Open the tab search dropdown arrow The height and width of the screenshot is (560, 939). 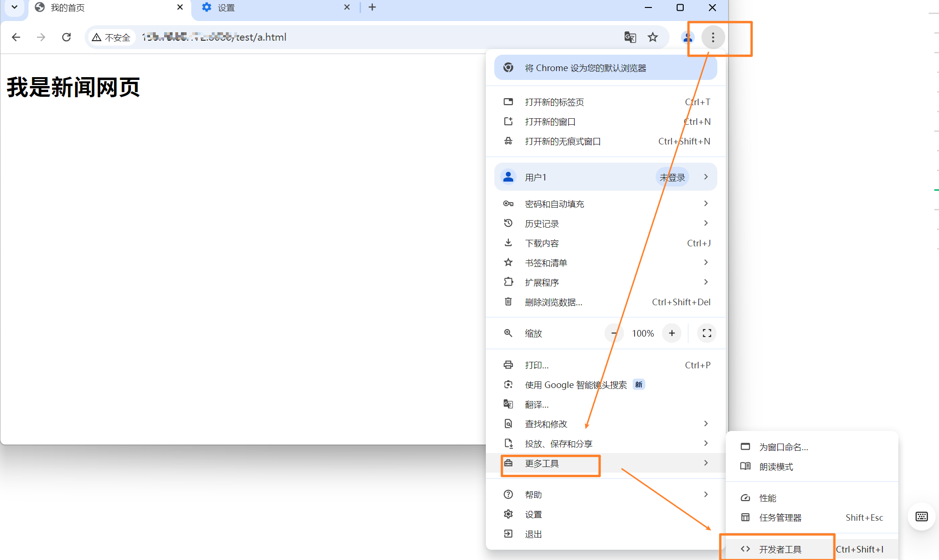(x=14, y=7)
